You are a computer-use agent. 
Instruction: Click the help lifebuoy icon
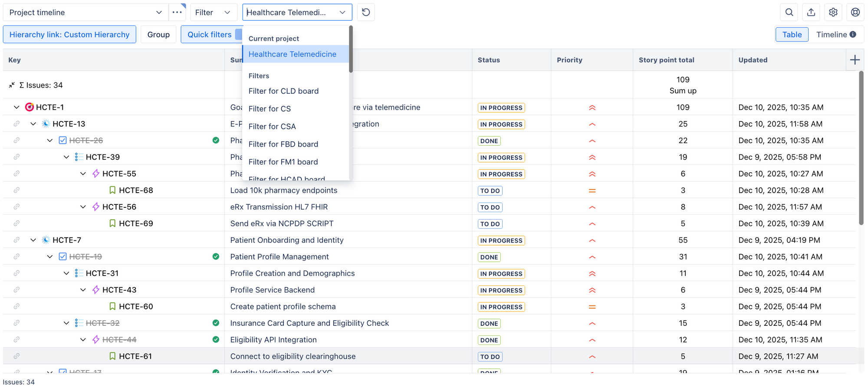(x=855, y=12)
